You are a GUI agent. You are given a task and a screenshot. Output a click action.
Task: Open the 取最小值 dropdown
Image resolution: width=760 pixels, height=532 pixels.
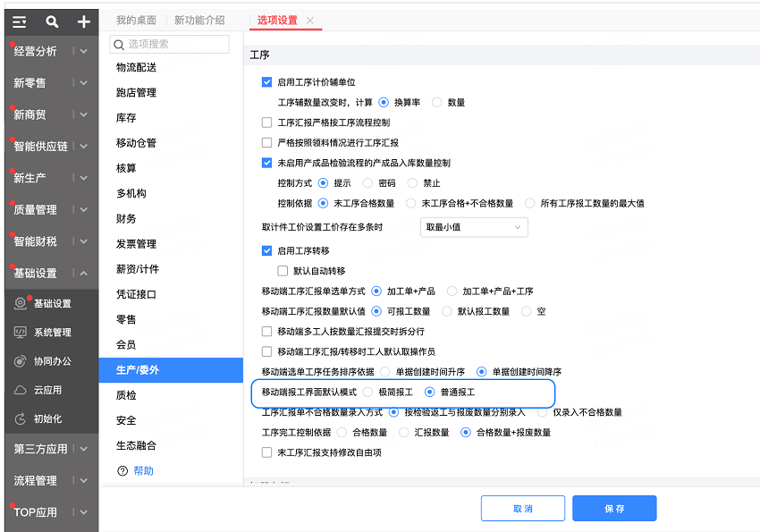click(x=474, y=227)
